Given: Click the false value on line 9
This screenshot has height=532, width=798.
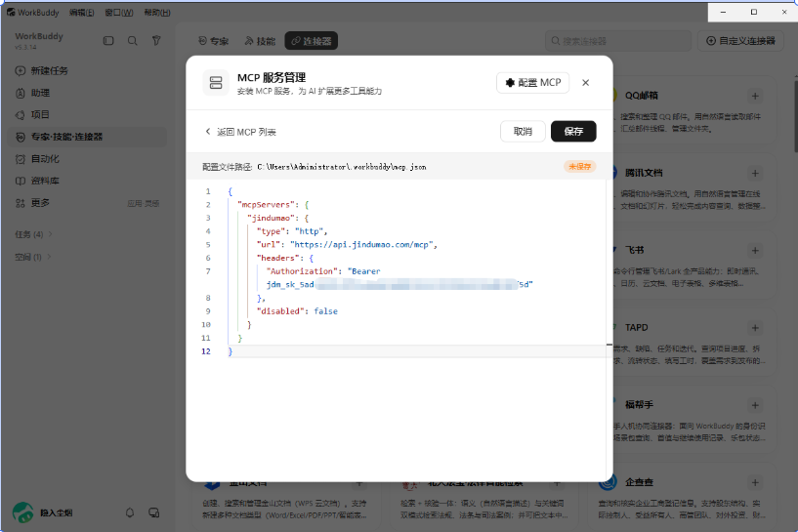Looking at the screenshot, I should 325,311.
